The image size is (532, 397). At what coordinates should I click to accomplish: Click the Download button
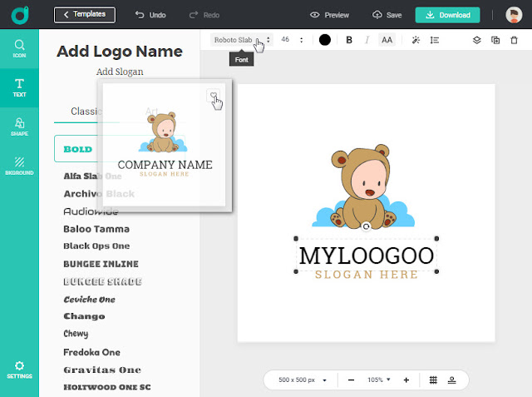pyautogui.click(x=447, y=15)
